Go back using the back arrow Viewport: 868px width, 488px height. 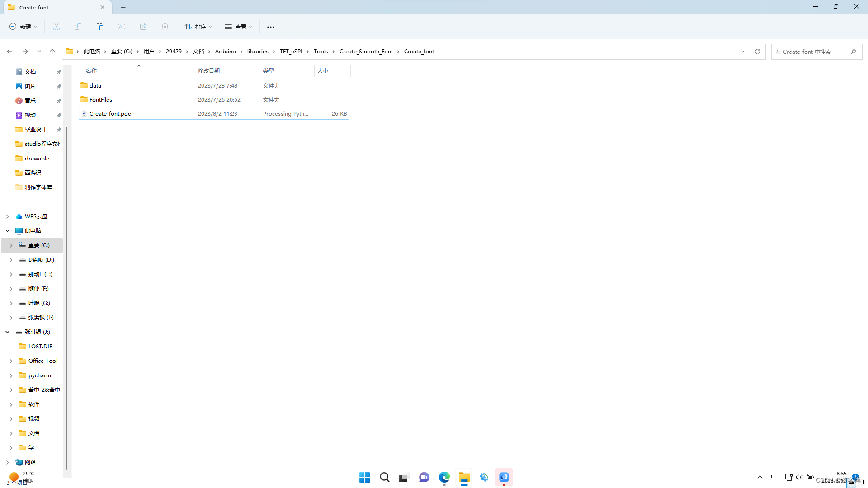[9, 52]
